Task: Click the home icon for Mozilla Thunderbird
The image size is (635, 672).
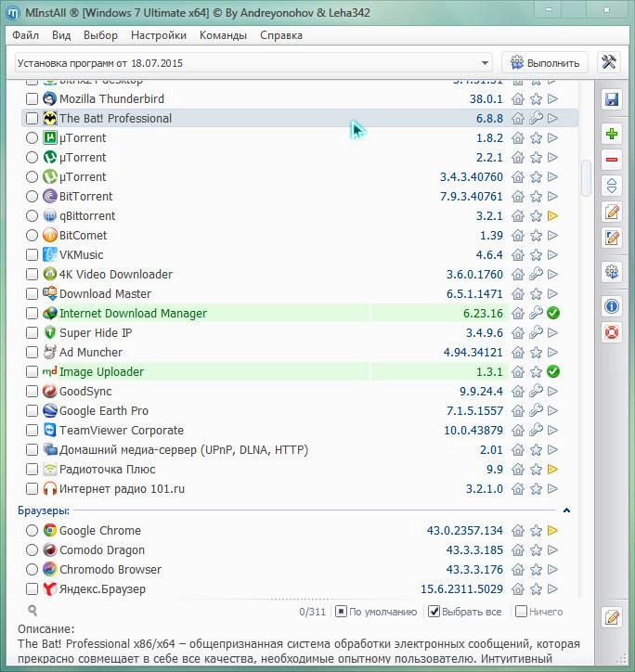Action: [518, 99]
